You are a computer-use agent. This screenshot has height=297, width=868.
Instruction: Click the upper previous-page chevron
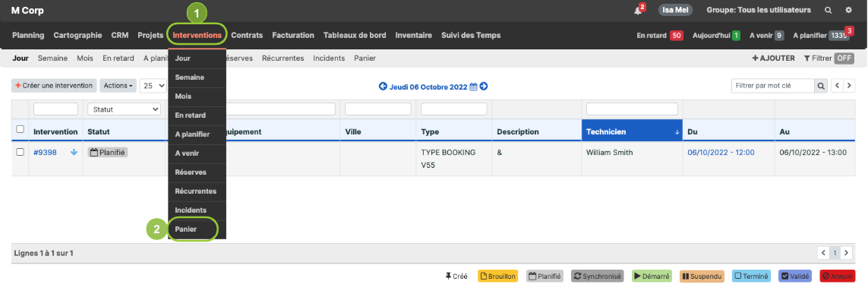click(838, 86)
